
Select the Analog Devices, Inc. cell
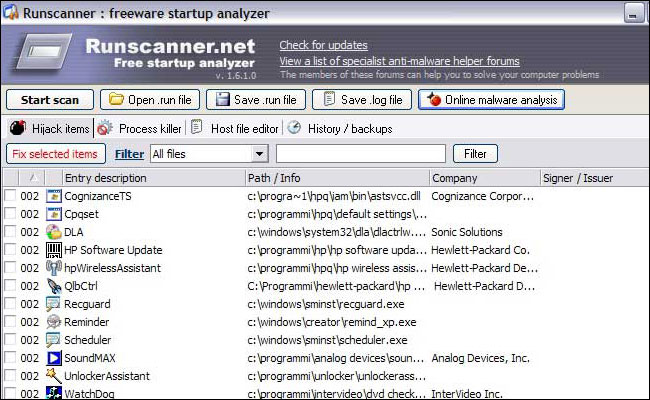coord(480,358)
